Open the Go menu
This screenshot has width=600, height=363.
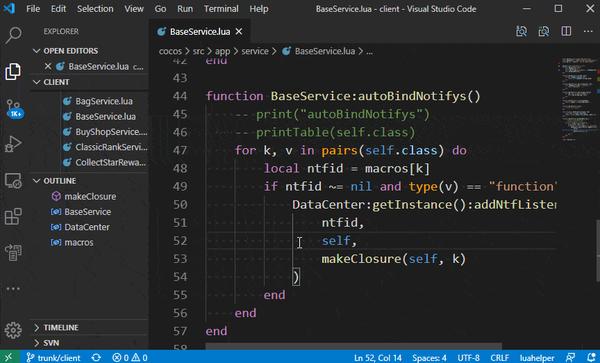160,8
